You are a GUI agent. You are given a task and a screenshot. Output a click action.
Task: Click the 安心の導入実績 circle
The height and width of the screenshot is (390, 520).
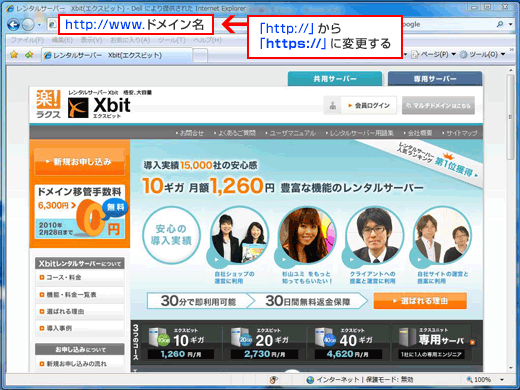click(x=171, y=235)
